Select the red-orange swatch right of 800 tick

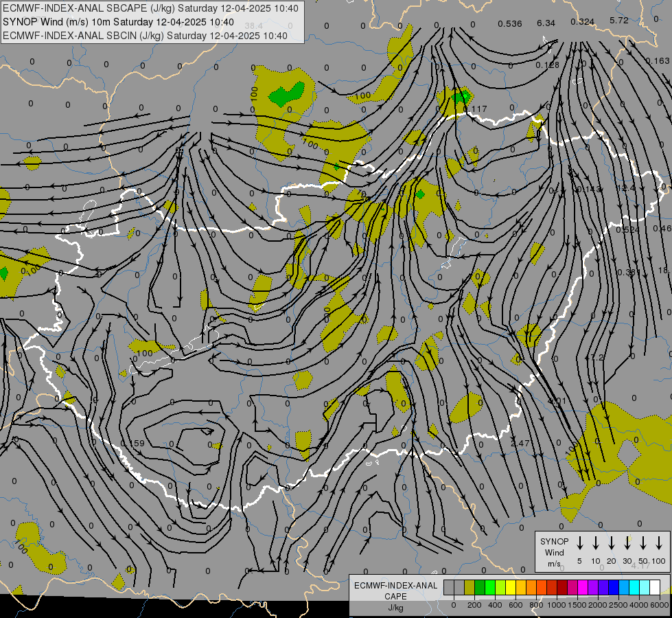point(542,587)
